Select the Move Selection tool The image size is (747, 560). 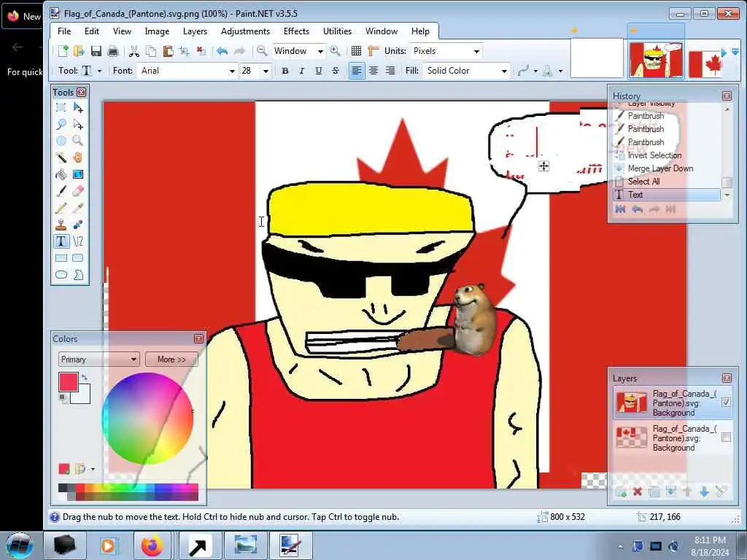78,124
